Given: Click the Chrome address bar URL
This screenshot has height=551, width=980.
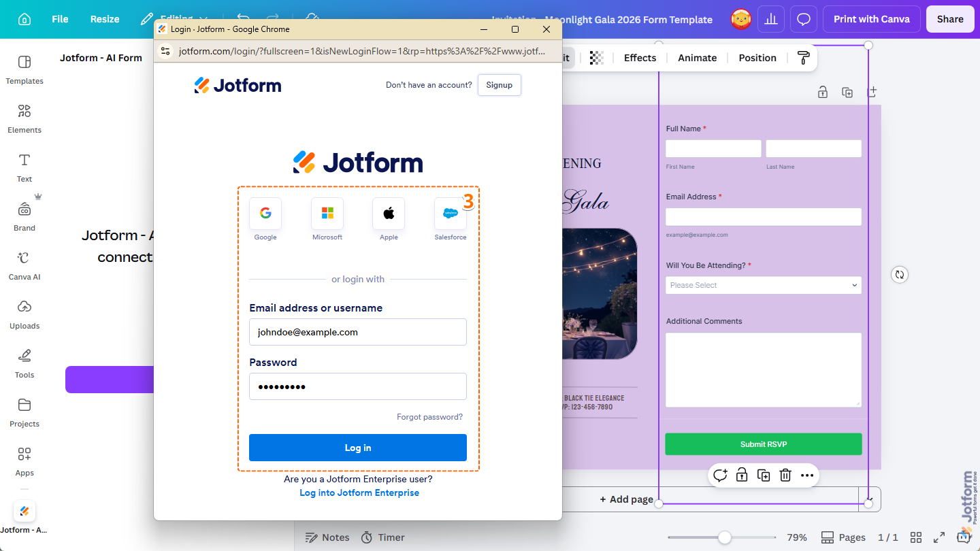Looking at the screenshot, I should [x=362, y=51].
